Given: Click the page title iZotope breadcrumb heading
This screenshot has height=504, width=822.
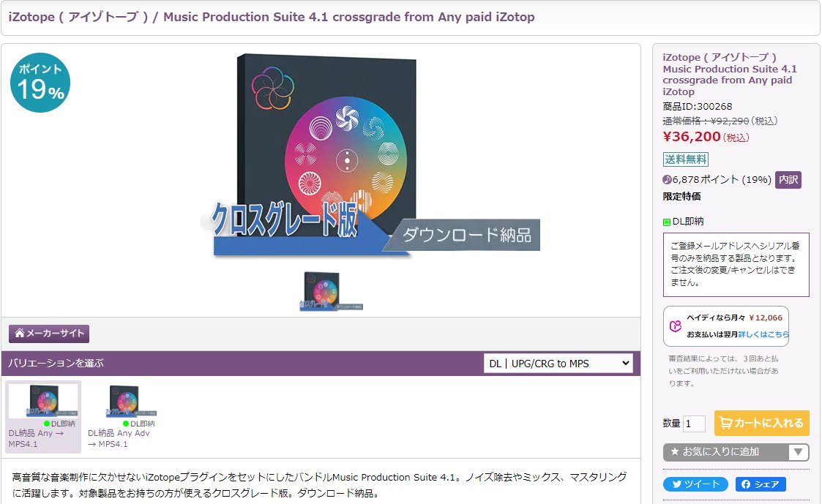Looking at the screenshot, I should point(272,18).
